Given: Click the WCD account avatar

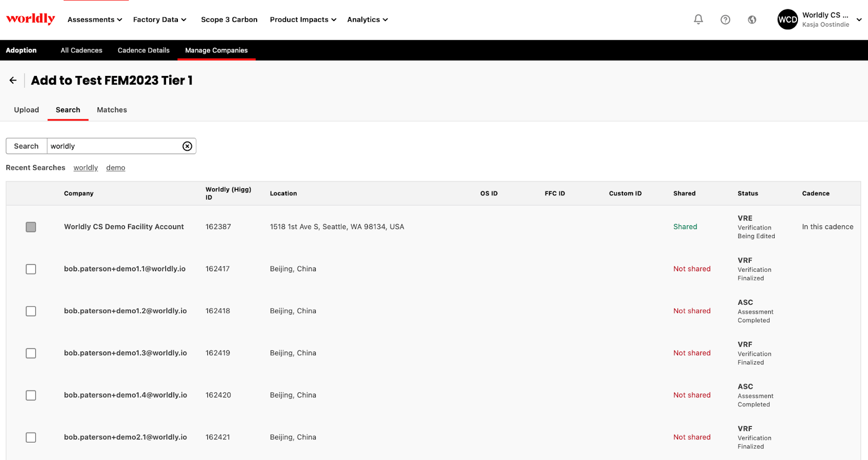Looking at the screenshot, I should pos(788,20).
